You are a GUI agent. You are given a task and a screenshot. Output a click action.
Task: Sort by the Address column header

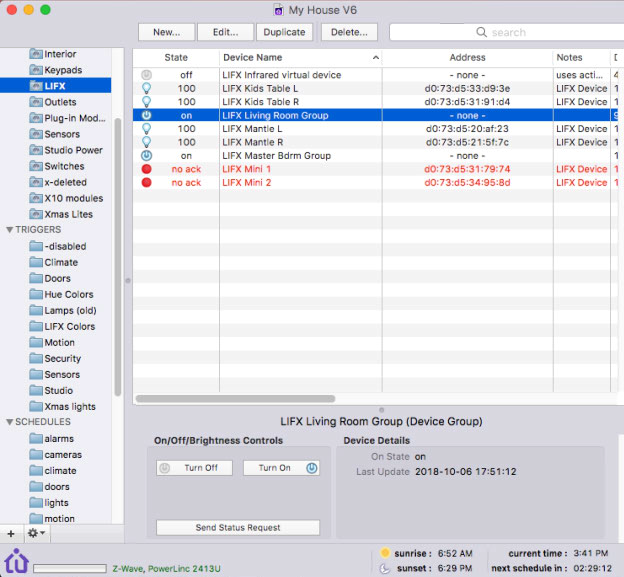point(468,58)
